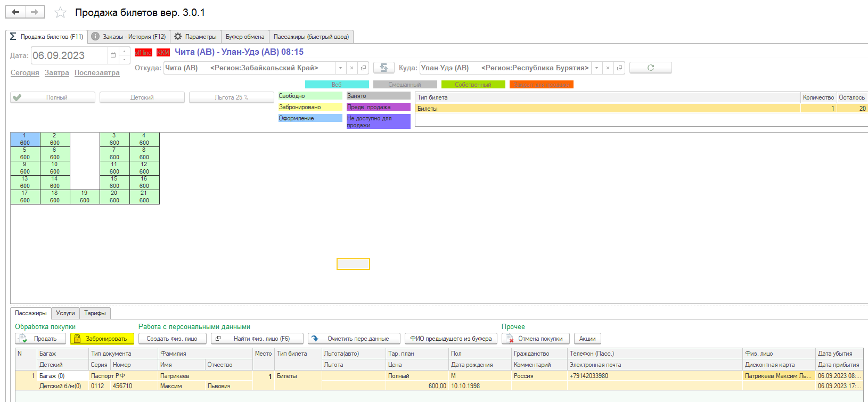
Task: Refresh the trip list with reload button
Action: [x=650, y=68]
